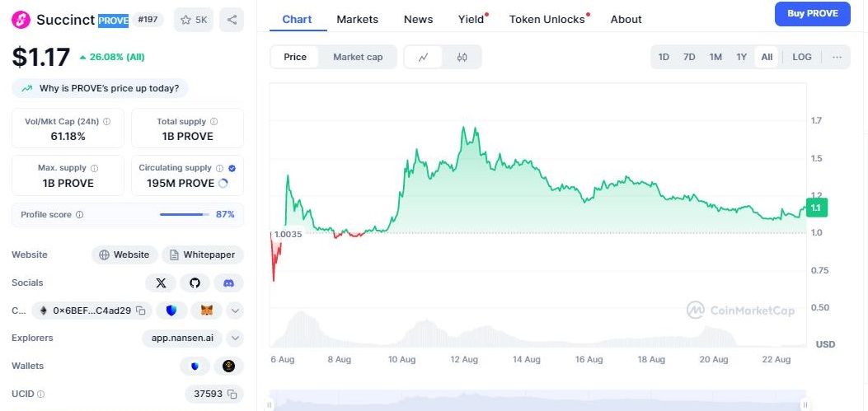Click the Buy PROVE button

click(813, 14)
